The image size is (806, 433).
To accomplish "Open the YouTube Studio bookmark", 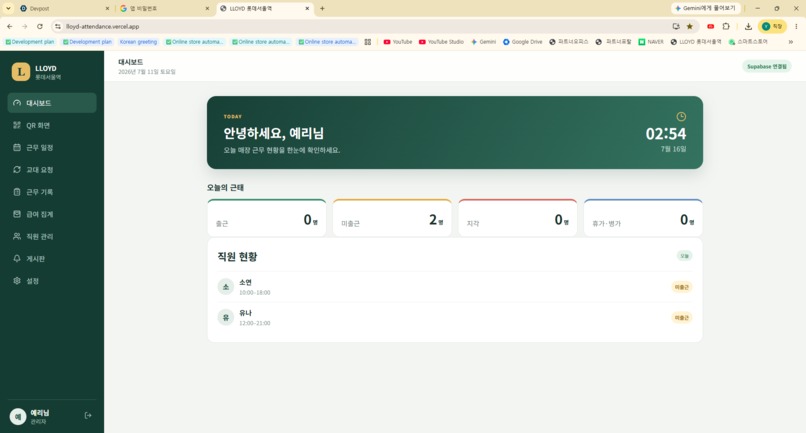I will pos(441,42).
